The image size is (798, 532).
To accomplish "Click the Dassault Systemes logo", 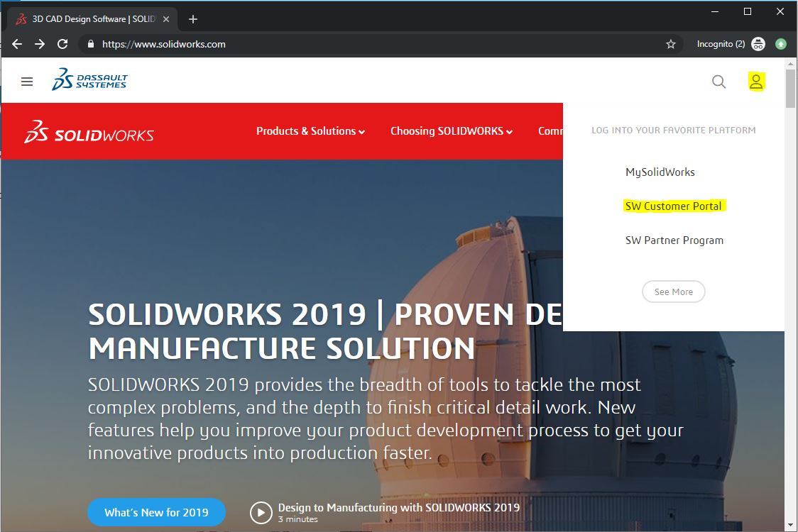I will pyautogui.click(x=90, y=80).
